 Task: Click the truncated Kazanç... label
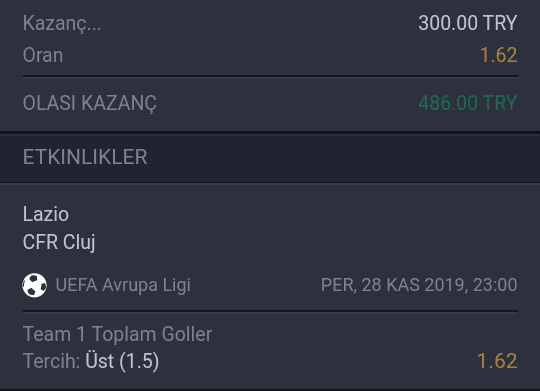62,24
